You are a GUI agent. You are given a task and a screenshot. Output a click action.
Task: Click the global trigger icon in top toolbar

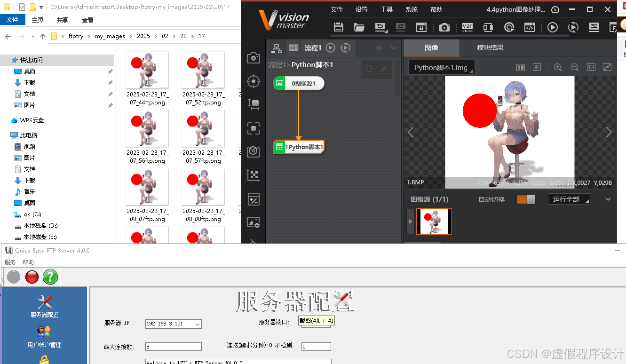click(x=509, y=27)
